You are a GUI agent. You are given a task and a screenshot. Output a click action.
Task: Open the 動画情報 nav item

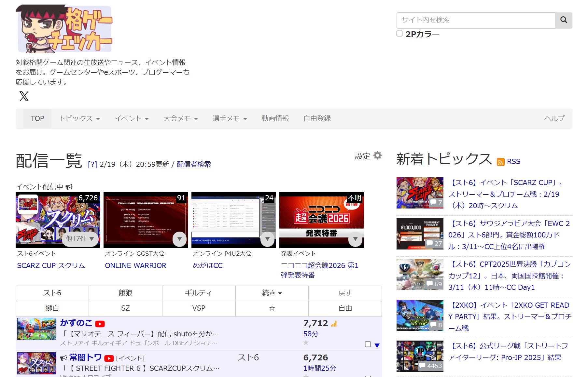coord(275,119)
